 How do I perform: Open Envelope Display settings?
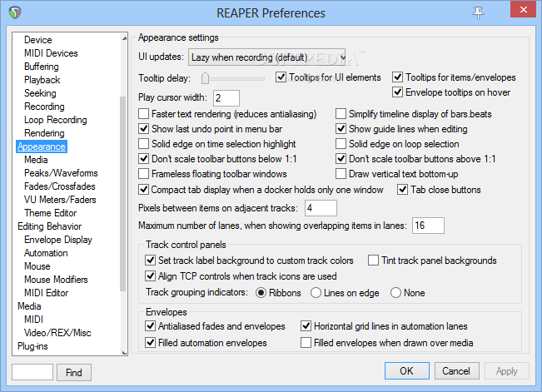tap(58, 240)
